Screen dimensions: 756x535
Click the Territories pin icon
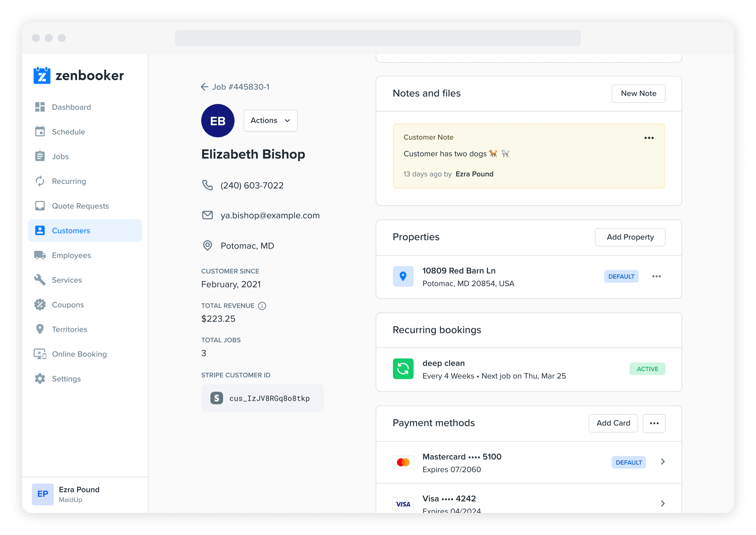click(40, 329)
